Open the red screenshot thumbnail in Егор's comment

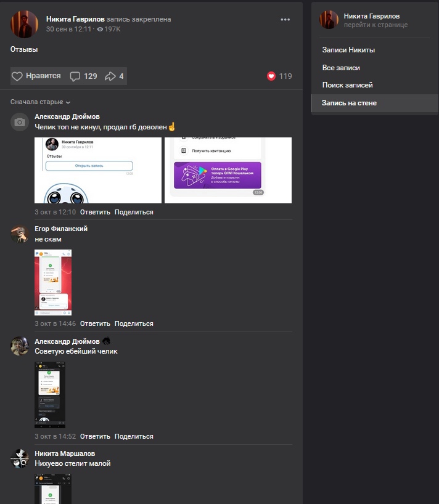[x=53, y=282]
